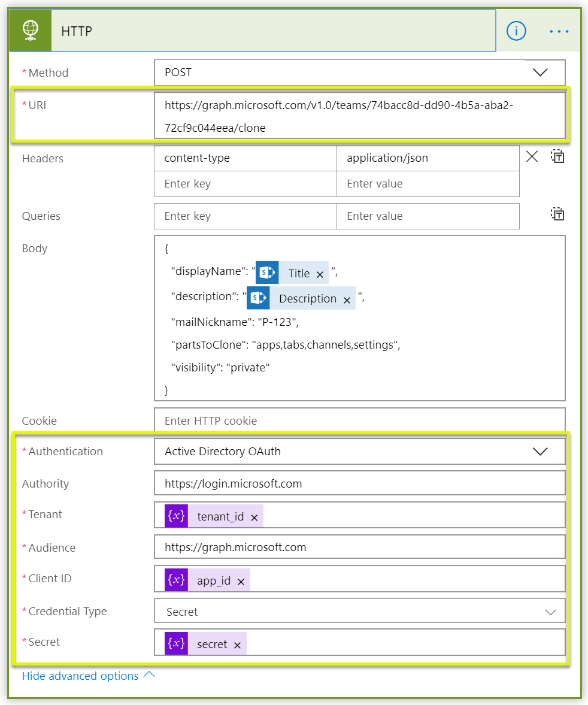Click the SharePoint icon on Description token
Screen dimensions: 588x705
tap(258, 298)
